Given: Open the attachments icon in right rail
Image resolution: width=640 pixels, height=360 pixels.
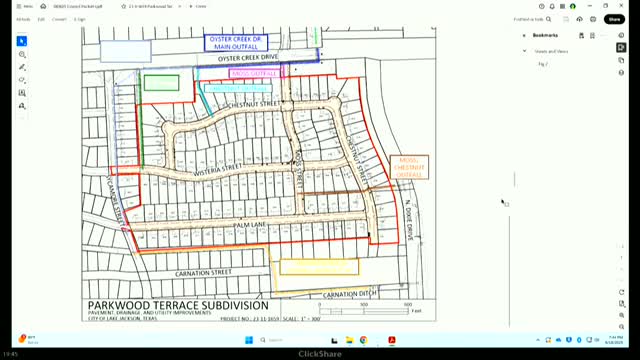Looking at the screenshot, I should (621, 73).
